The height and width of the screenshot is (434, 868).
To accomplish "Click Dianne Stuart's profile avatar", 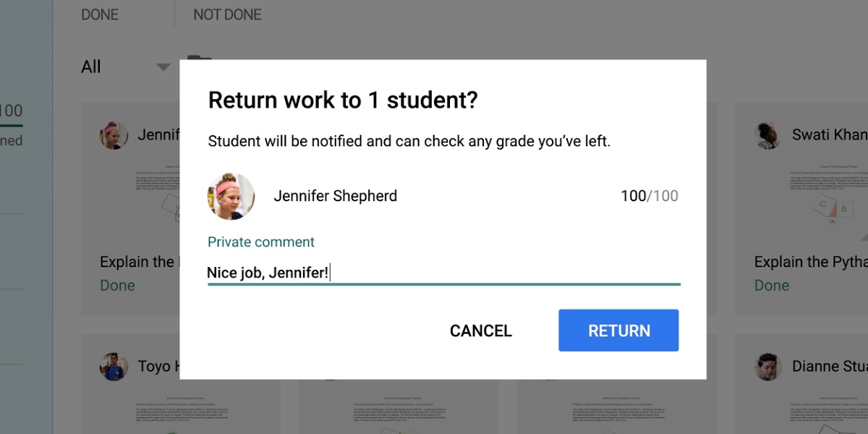I will [768, 367].
